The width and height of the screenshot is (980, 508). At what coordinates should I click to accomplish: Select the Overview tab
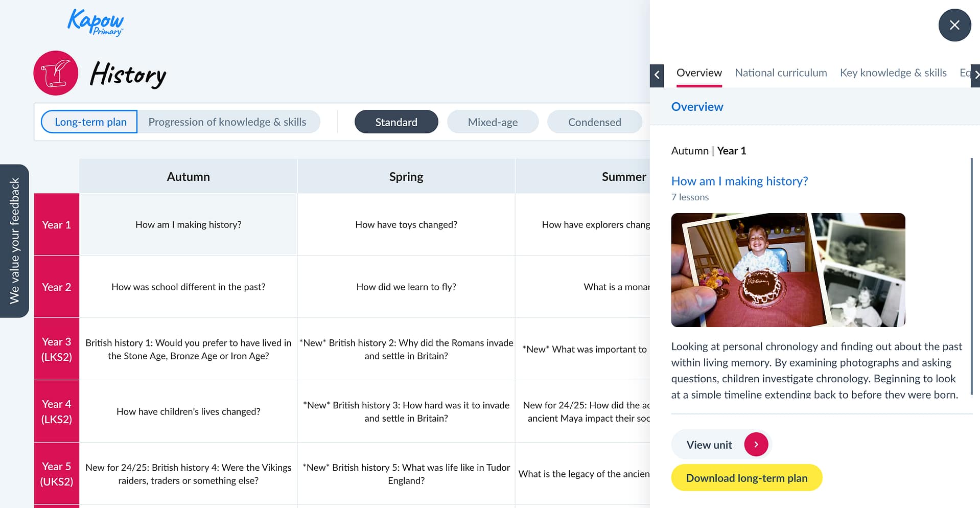[698, 73]
